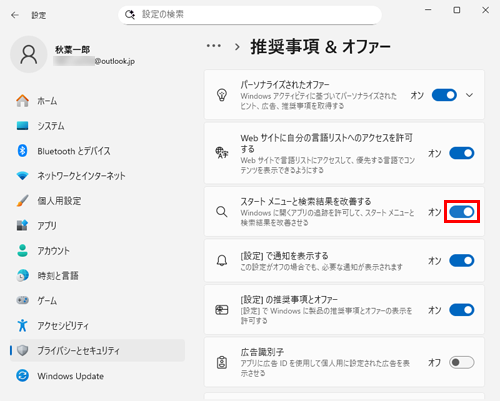
Task: Open ネットワークとインターネット page
Action: tap(97, 176)
